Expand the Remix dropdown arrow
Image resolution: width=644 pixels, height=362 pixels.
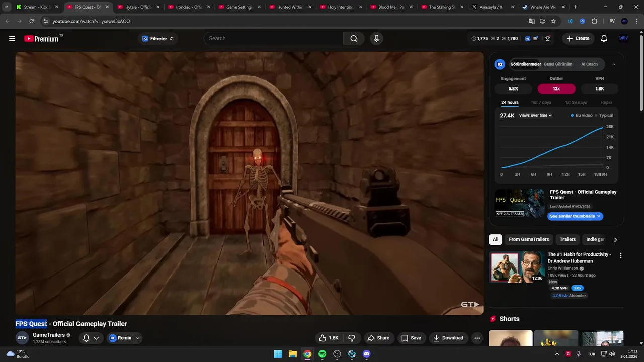tap(137, 338)
